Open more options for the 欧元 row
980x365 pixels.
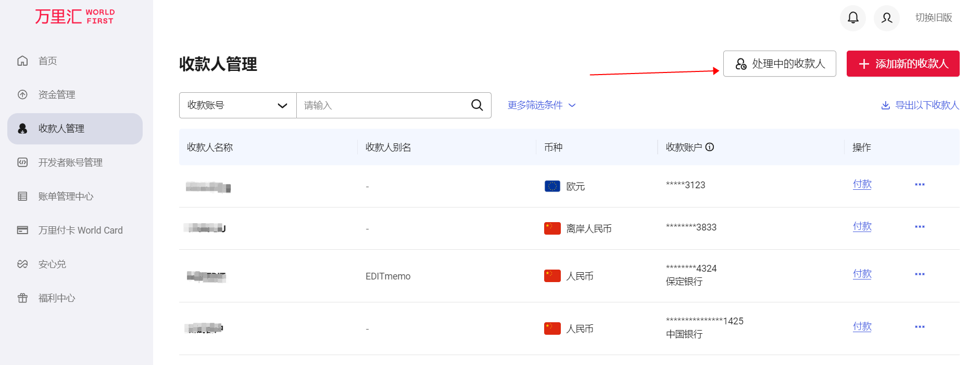(920, 185)
